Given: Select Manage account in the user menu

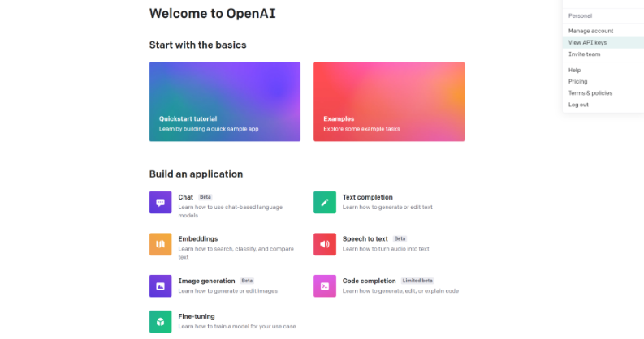Looking at the screenshot, I should (603, 31).
